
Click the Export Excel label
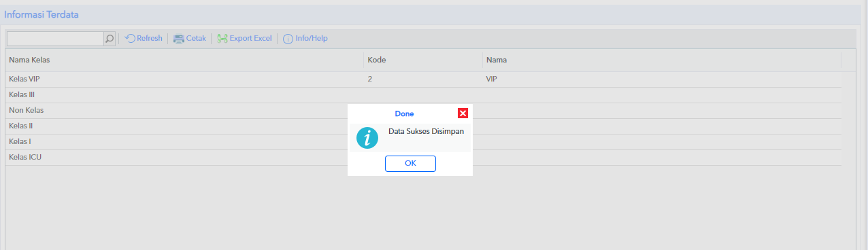coord(250,39)
